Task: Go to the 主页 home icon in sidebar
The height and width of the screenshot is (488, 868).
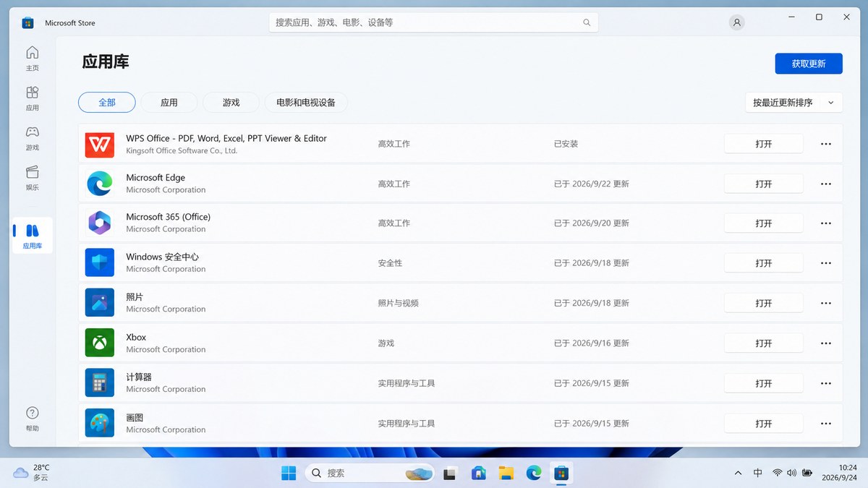Action: click(x=32, y=53)
